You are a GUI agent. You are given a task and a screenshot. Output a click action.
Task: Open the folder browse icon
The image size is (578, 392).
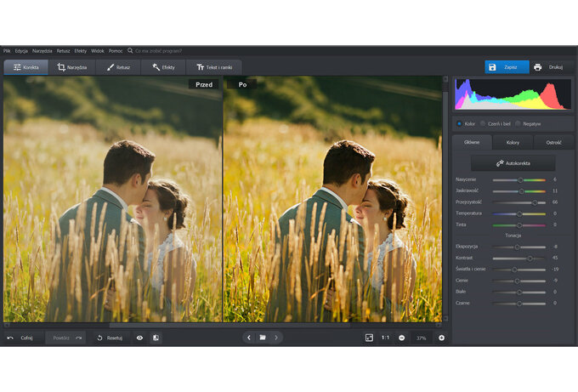pos(263,338)
